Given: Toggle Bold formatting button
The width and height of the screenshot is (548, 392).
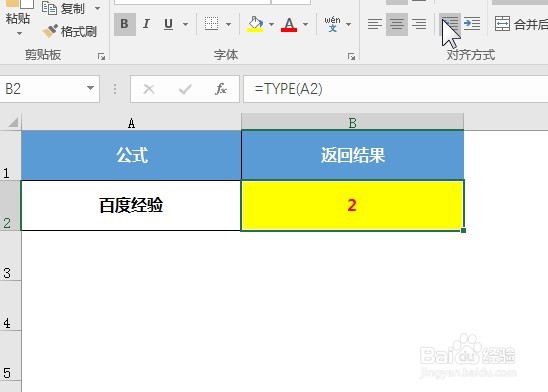Looking at the screenshot, I should pyautogui.click(x=125, y=24).
